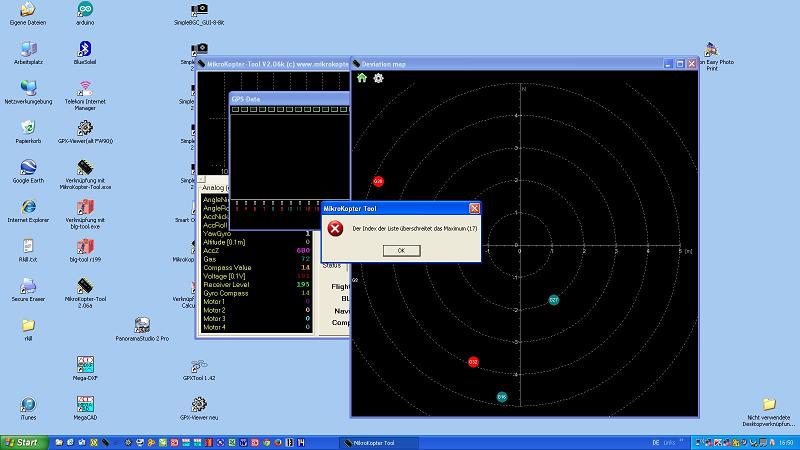Select the Receiver Level analog row
This screenshot has width=800, height=450.
pyautogui.click(x=257, y=285)
